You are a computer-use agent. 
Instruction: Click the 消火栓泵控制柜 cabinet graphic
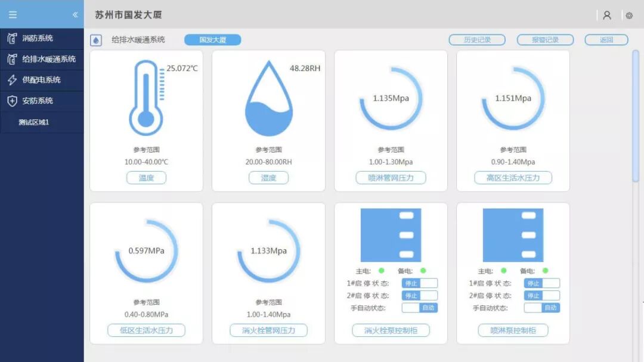tap(391, 235)
